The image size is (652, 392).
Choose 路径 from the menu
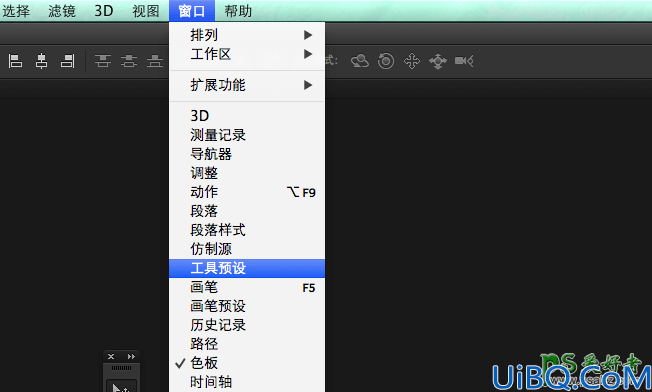click(247, 344)
